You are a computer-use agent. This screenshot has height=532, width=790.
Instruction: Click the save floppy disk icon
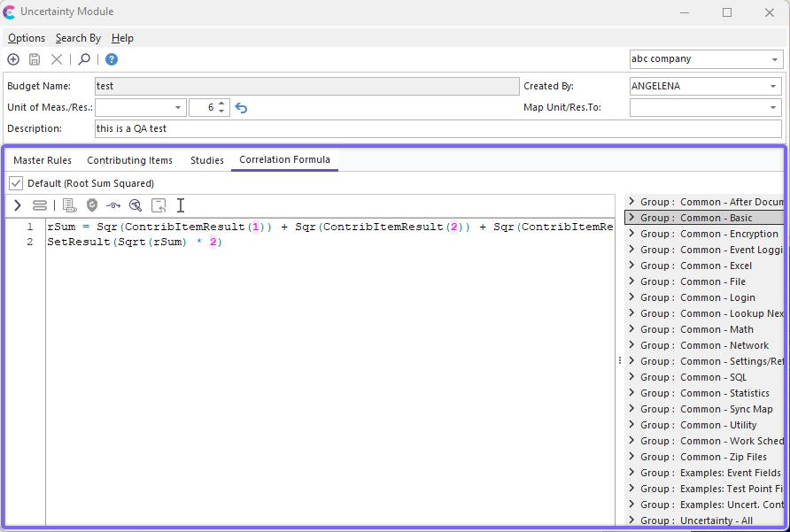(35, 59)
